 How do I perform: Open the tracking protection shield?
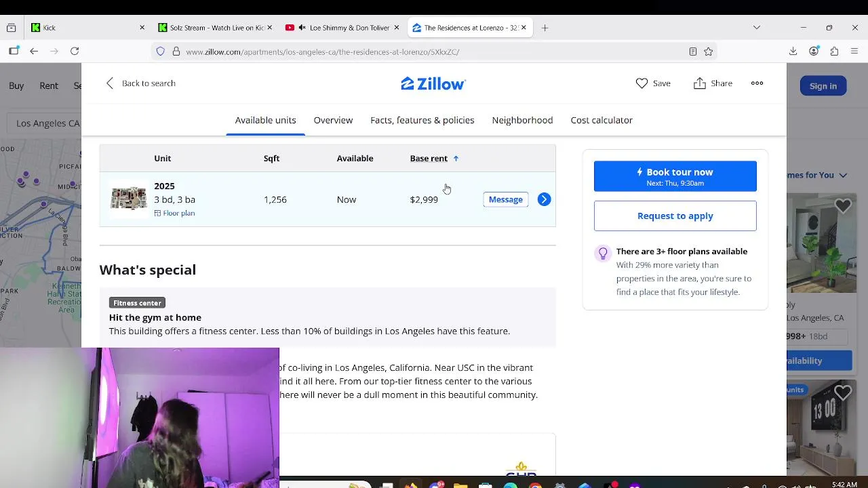tap(160, 52)
